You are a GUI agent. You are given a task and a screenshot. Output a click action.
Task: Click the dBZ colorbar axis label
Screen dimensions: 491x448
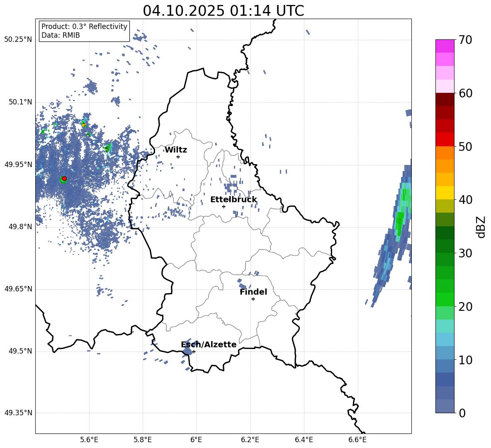[481, 227]
